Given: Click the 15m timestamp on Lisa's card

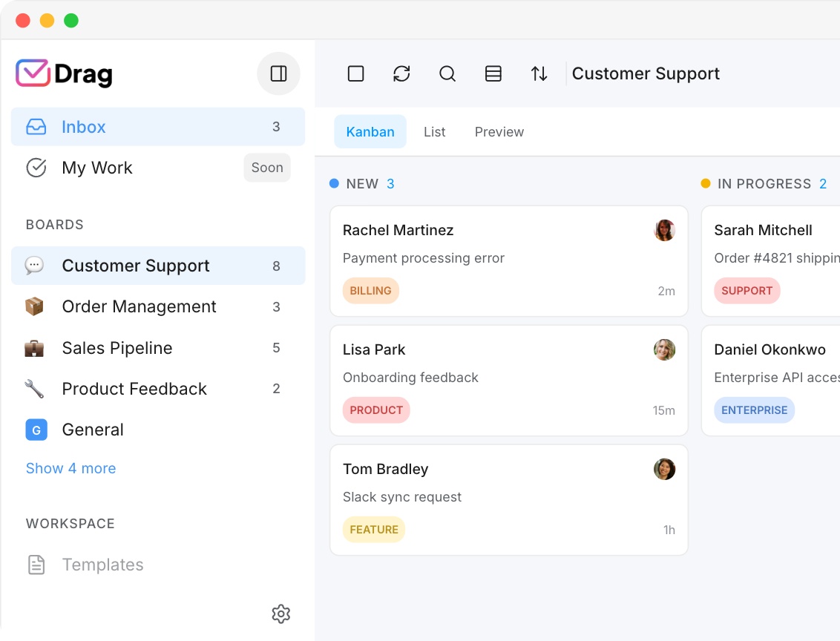Looking at the screenshot, I should coord(663,410).
